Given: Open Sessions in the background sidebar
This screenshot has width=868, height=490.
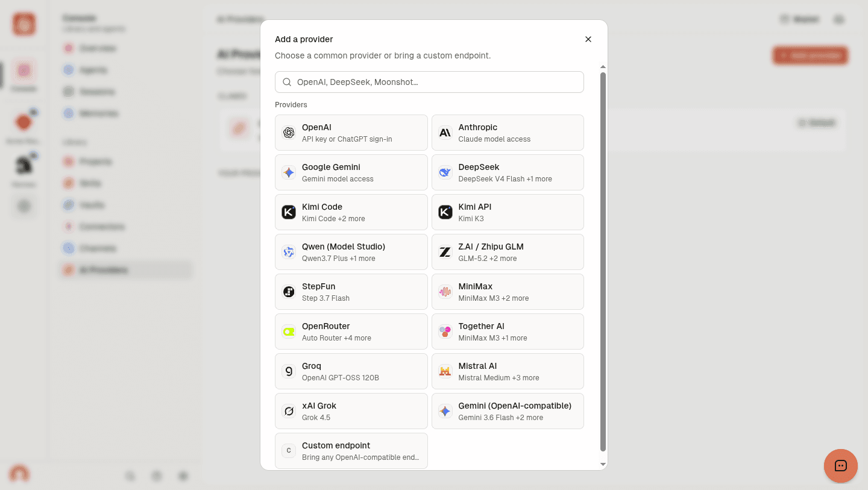Looking at the screenshot, I should point(125,92).
